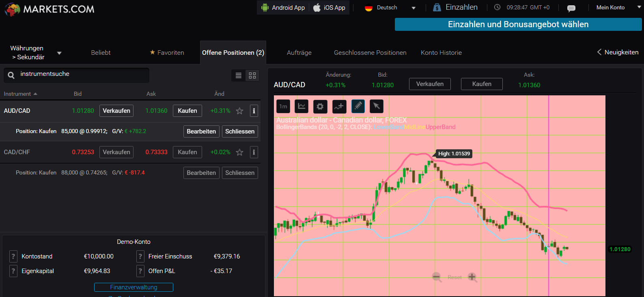Viewport: 644px width, 297px height.
Task: Select the arrow cursor tool
Action: [377, 106]
